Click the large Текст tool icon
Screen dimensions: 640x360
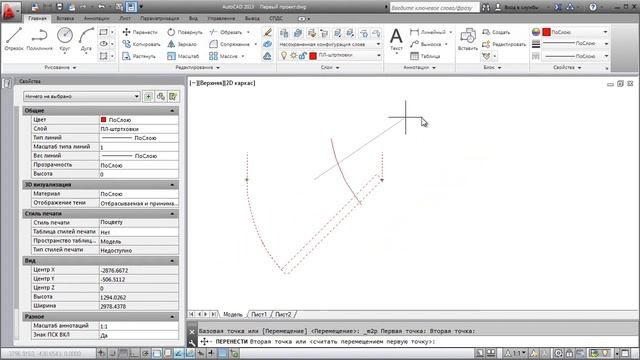pyautogui.click(x=396, y=39)
